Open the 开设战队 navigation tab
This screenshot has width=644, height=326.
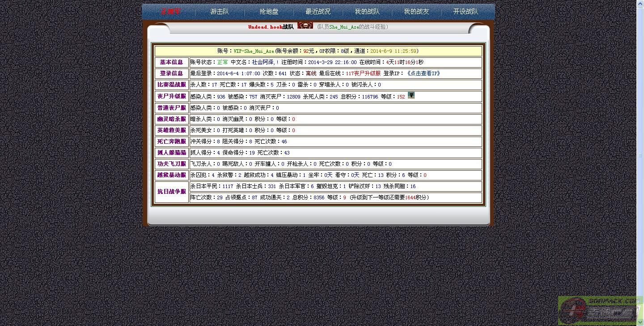(x=466, y=12)
